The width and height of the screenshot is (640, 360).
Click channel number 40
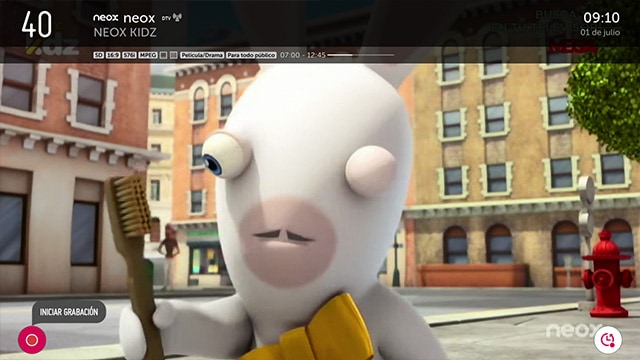pyautogui.click(x=37, y=24)
